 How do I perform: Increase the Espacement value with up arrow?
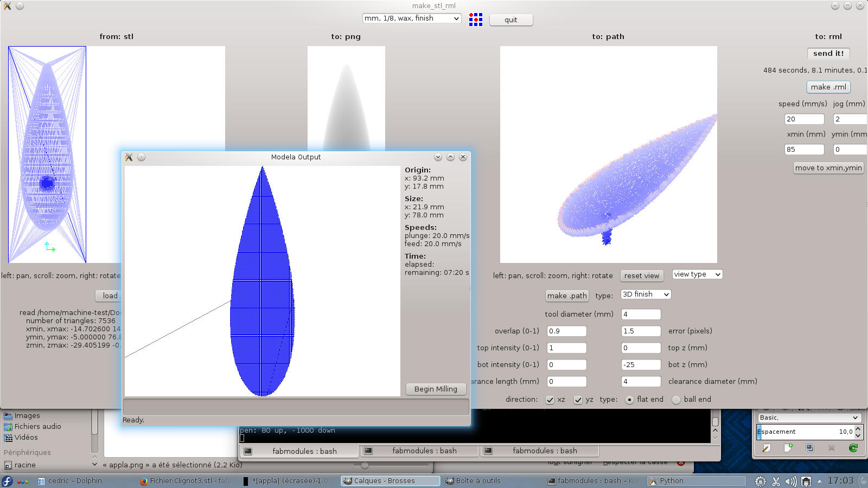click(x=858, y=429)
